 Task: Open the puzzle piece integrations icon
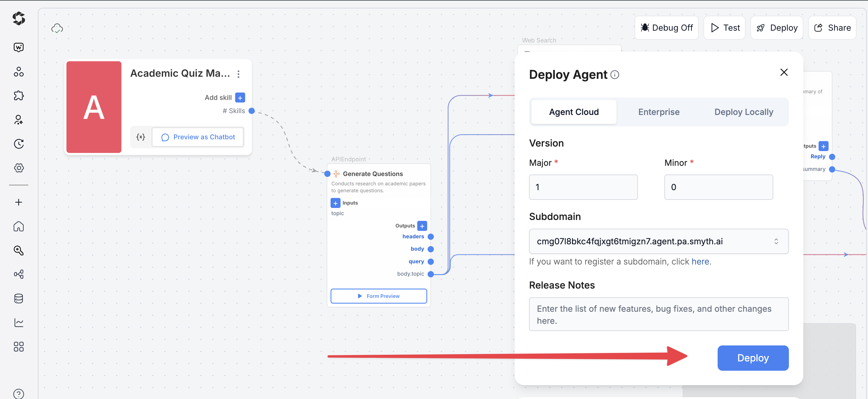click(19, 96)
